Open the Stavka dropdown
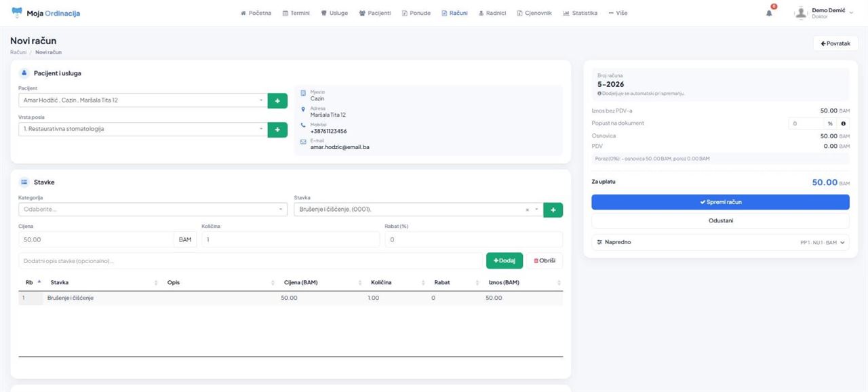This screenshot has width=868, height=392. (x=418, y=210)
